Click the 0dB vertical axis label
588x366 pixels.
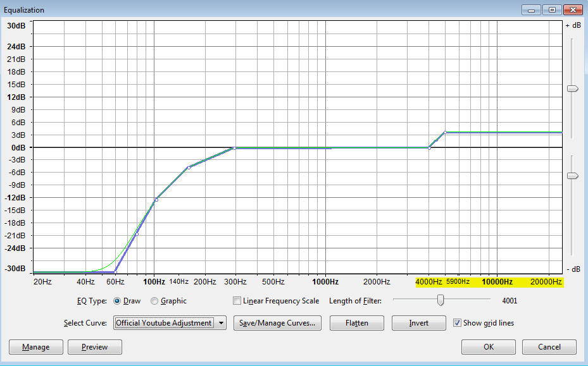[18, 147]
